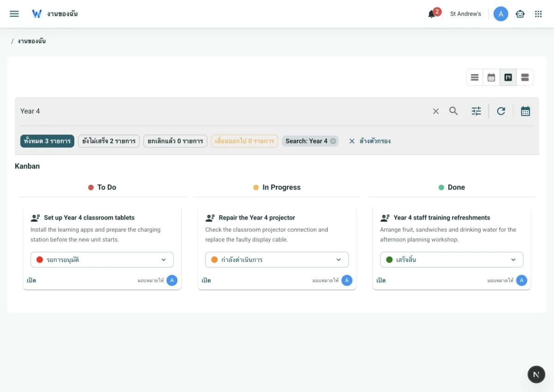Screen dimensions: 554x392
Task: Click the In Progress column header
Action: pyautogui.click(x=277, y=187)
